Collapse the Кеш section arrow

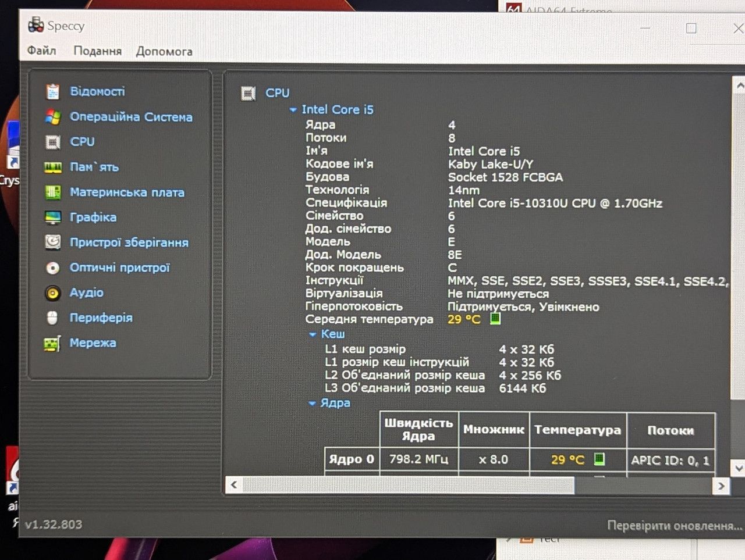click(313, 334)
